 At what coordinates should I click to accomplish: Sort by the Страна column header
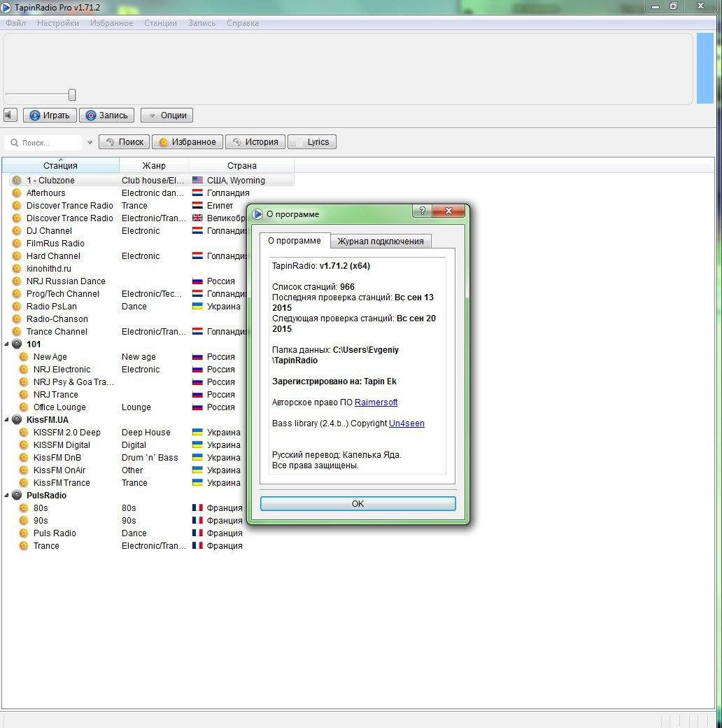pos(241,165)
